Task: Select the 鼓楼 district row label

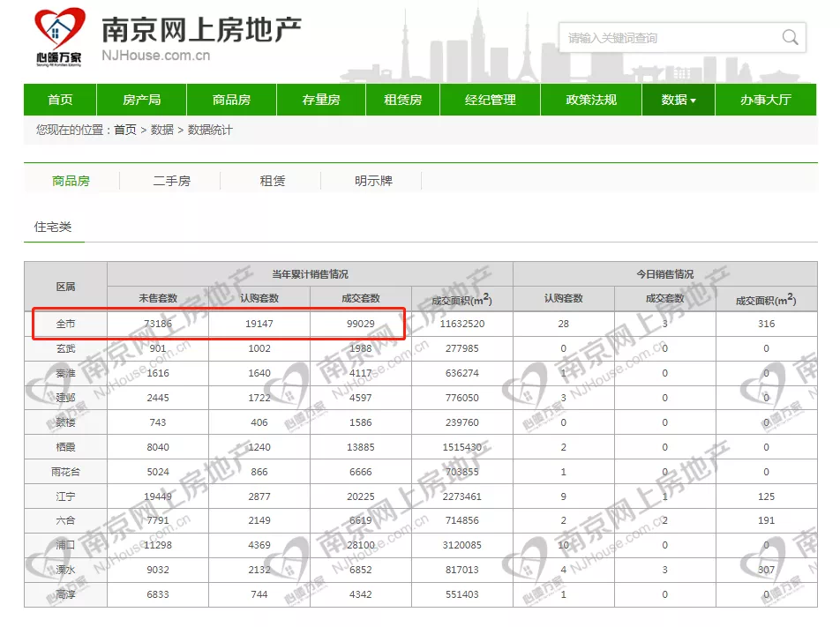Action: (x=65, y=422)
